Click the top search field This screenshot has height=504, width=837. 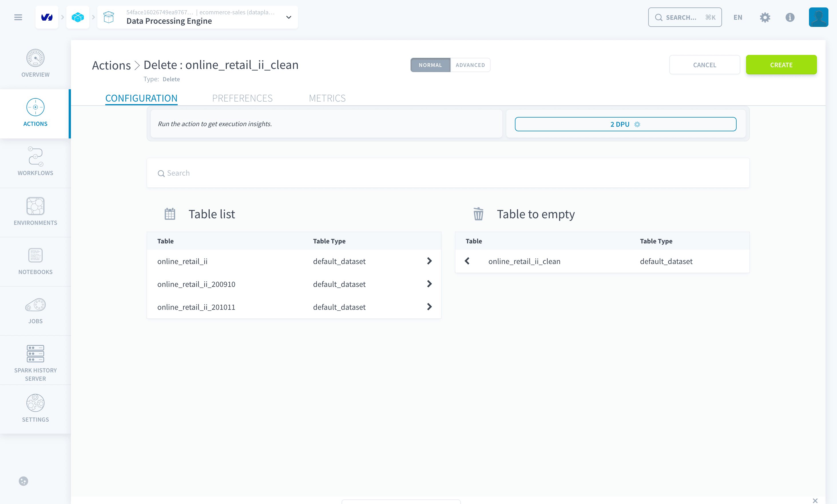click(x=685, y=17)
